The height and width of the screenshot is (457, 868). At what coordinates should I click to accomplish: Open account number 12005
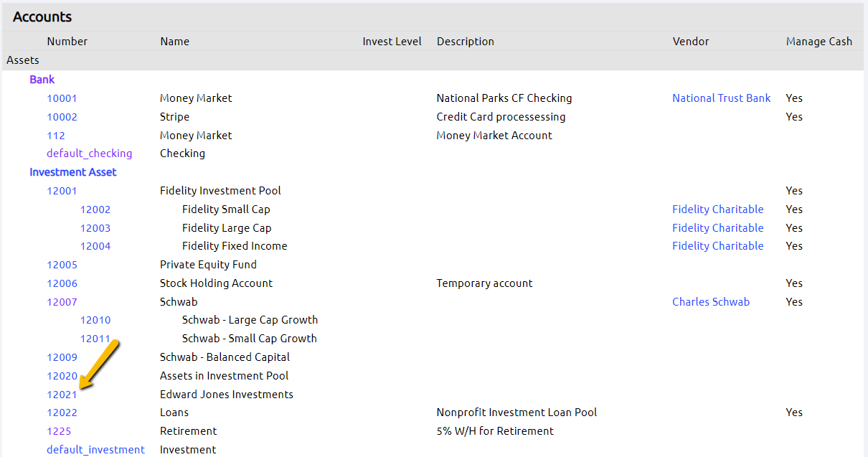pyautogui.click(x=62, y=265)
